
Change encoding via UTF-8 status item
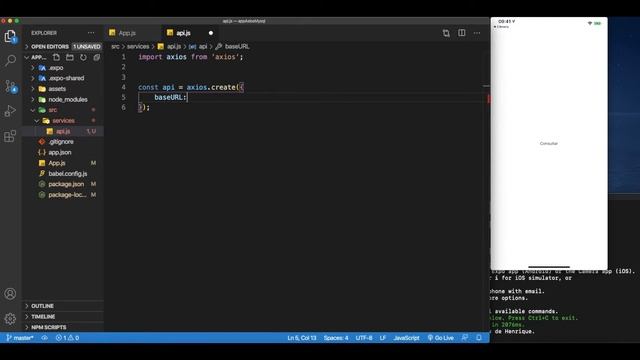pos(364,338)
